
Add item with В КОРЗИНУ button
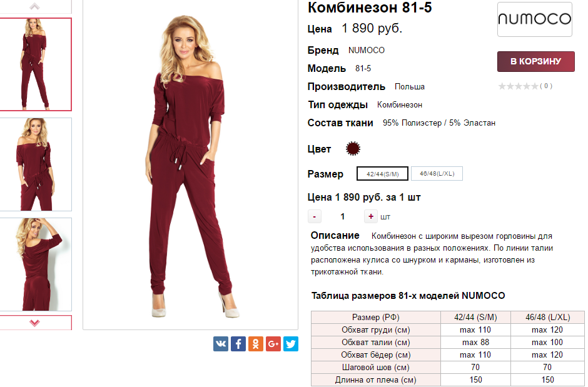pos(535,61)
